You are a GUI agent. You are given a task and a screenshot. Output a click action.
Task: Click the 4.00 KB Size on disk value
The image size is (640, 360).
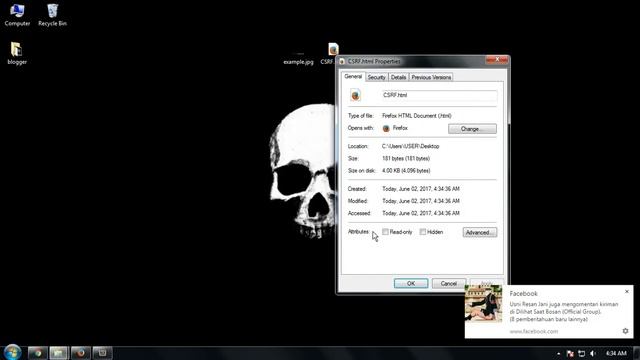pyautogui.click(x=406, y=171)
